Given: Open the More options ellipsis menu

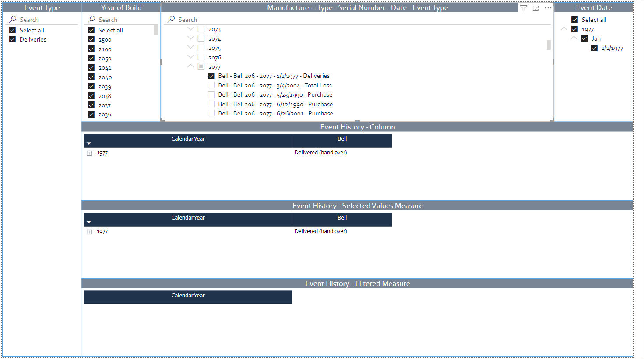Looking at the screenshot, I should pos(548,8).
